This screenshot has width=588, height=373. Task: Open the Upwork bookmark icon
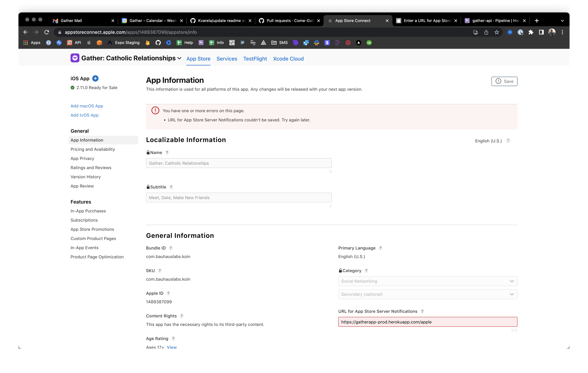[369, 42]
